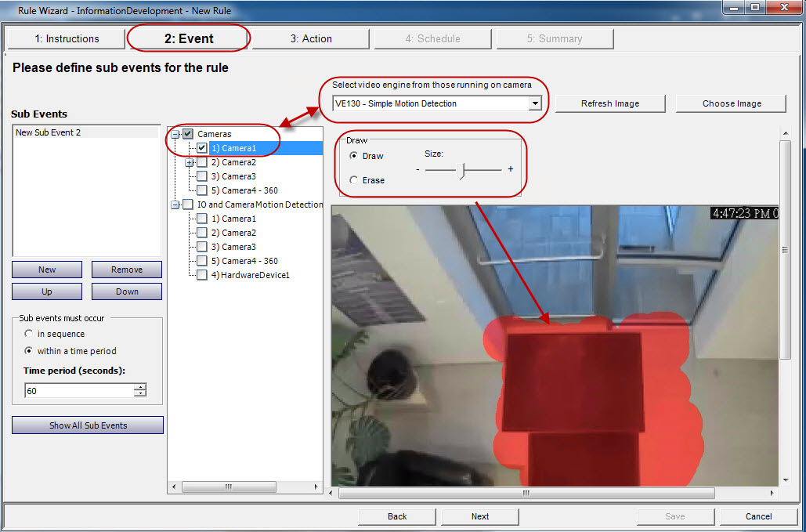Open the 2: Event tab
Viewport: 806px width, 532px height.
click(189, 39)
